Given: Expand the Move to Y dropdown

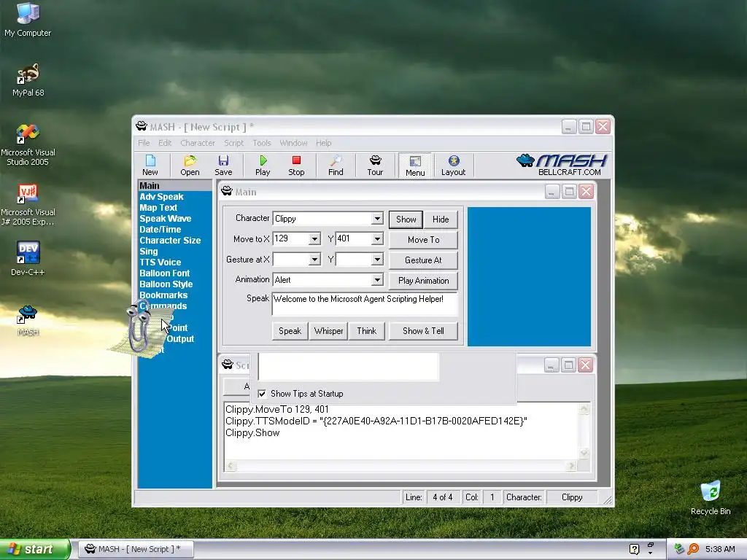Looking at the screenshot, I should pyautogui.click(x=377, y=239).
